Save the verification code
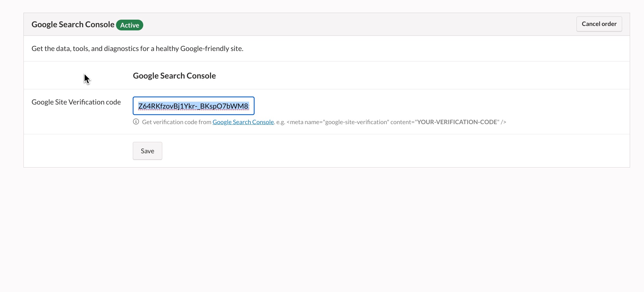The width and height of the screenshot is (644, 292). [147, 151]
